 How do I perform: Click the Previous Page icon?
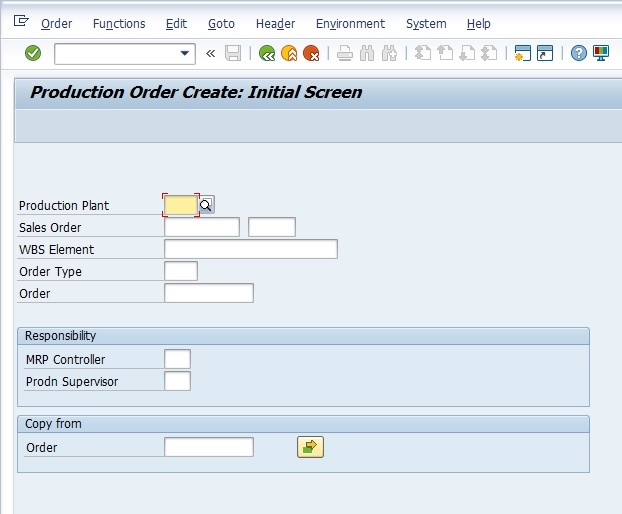coord(445,53)
